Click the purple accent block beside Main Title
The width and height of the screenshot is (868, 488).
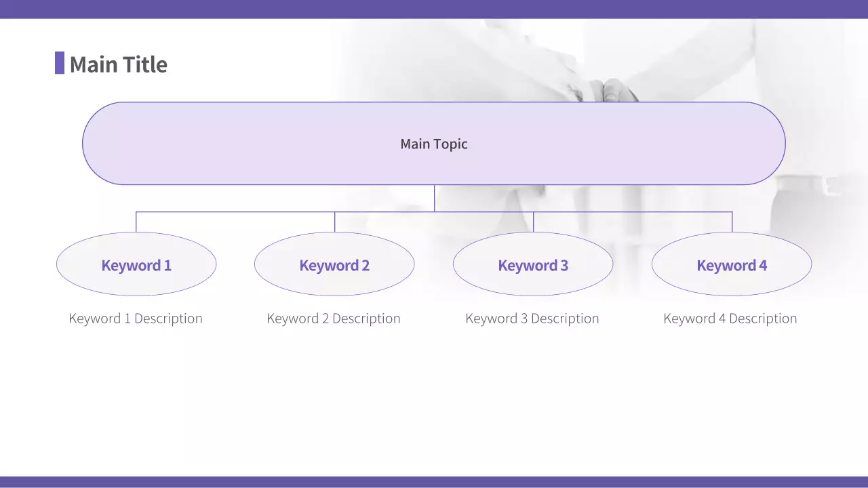pos(60,63)
